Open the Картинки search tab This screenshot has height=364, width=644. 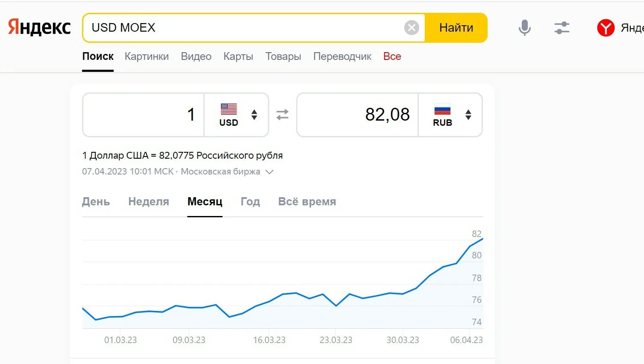[147, 56]
